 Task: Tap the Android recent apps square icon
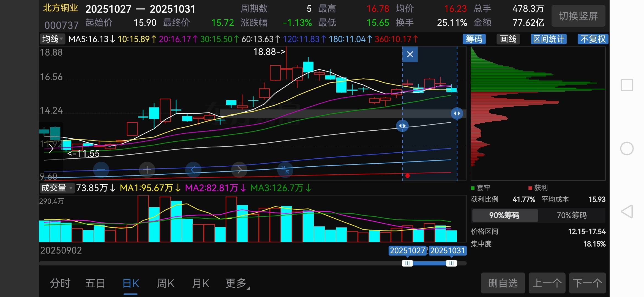[x=627, y=85]
